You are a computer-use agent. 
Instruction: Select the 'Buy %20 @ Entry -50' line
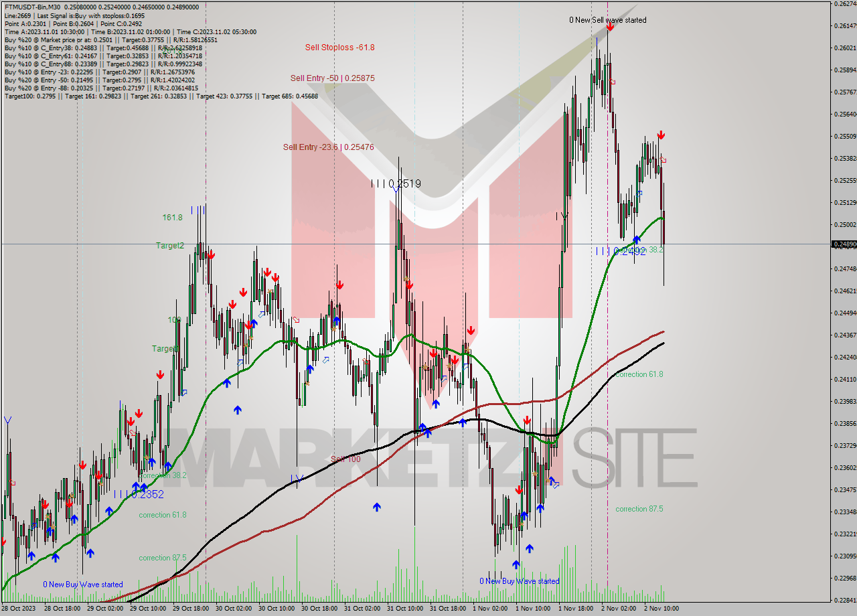99,80
